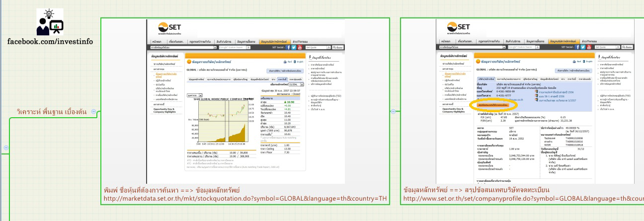Open ข้อมูลการซื้อขาย tab in stock quotation screenshot
Image resolution: width=644 pixels, height=221 pixels.
[x=247, y=41]
